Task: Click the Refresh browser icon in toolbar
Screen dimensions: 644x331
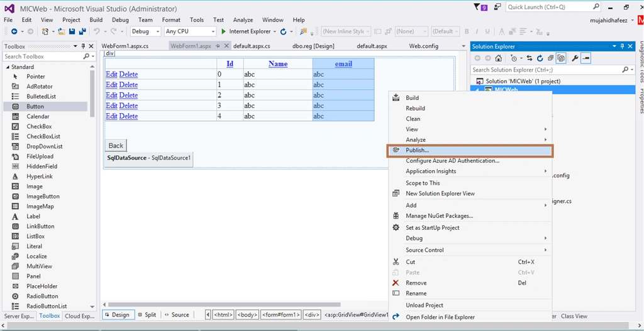Action: coord(283,31)
